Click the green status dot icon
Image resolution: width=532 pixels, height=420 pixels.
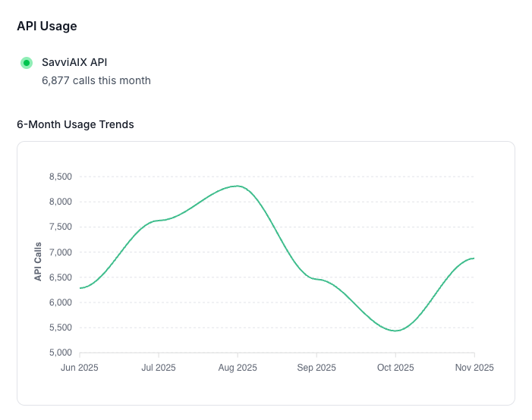click(x=27, y=63)
